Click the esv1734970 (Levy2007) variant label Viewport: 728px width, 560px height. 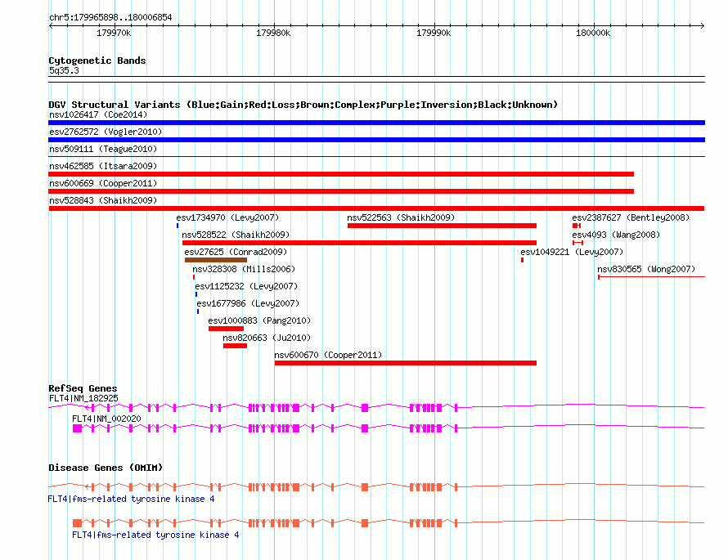click(x=227, y=217)
